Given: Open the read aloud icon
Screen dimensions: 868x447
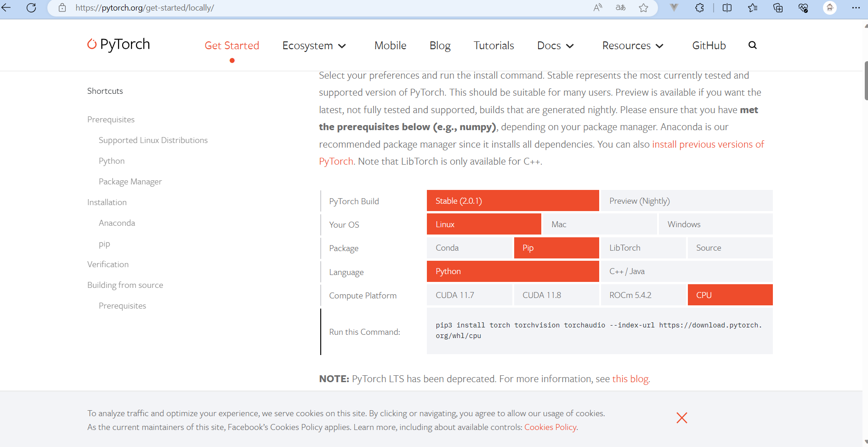Looking at the screenshot, I should (598, 7).
